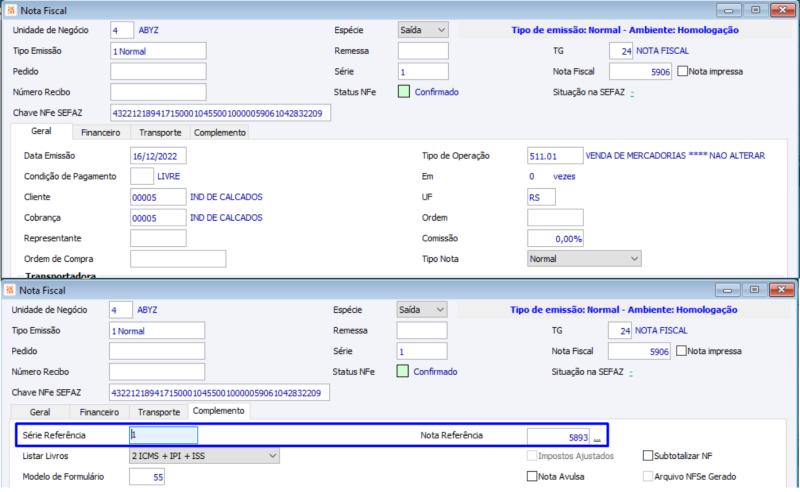This screenshot has width=800, height=492.
Task: Click VENDA DE MERCADORIAS operation description
Action: pos(675,156)
